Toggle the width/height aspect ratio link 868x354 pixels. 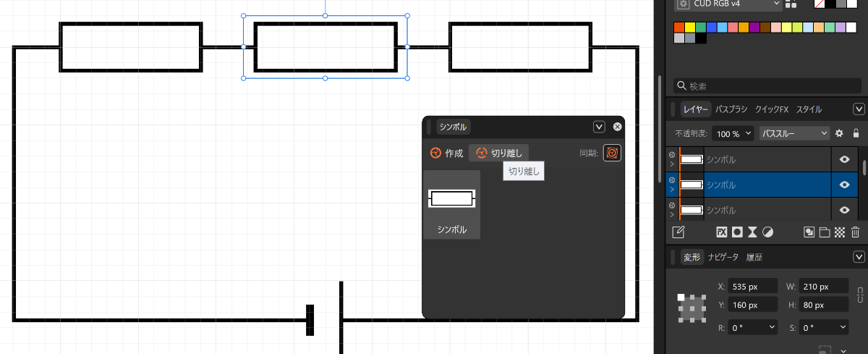(859, 295)
